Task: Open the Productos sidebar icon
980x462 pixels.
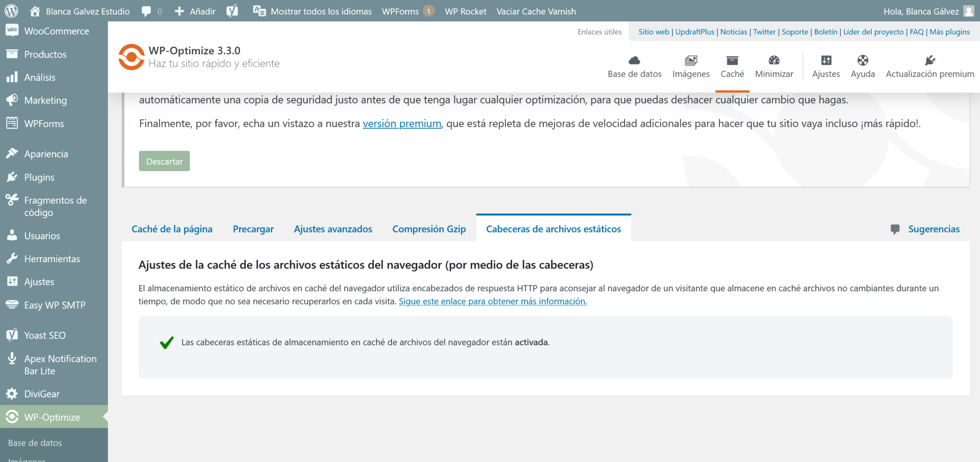Action: [x=12, y=54]
